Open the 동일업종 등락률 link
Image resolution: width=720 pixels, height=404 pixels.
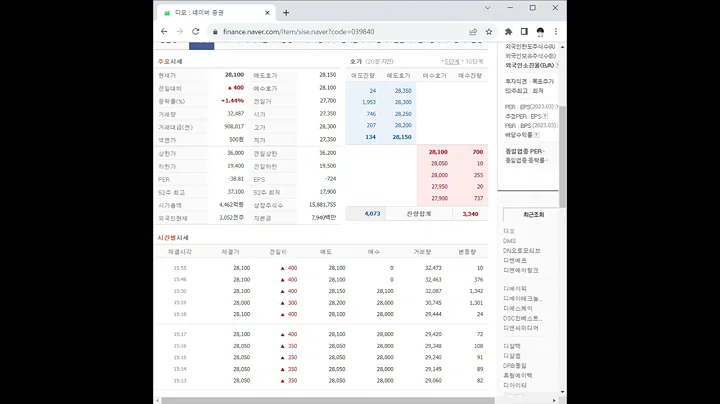click(x=526, y=160)
